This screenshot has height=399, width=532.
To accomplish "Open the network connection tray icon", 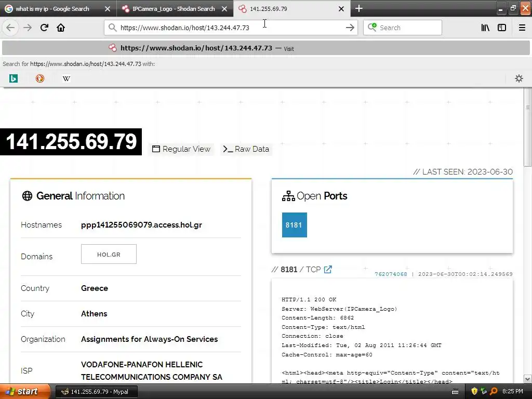I will (484, 392).
